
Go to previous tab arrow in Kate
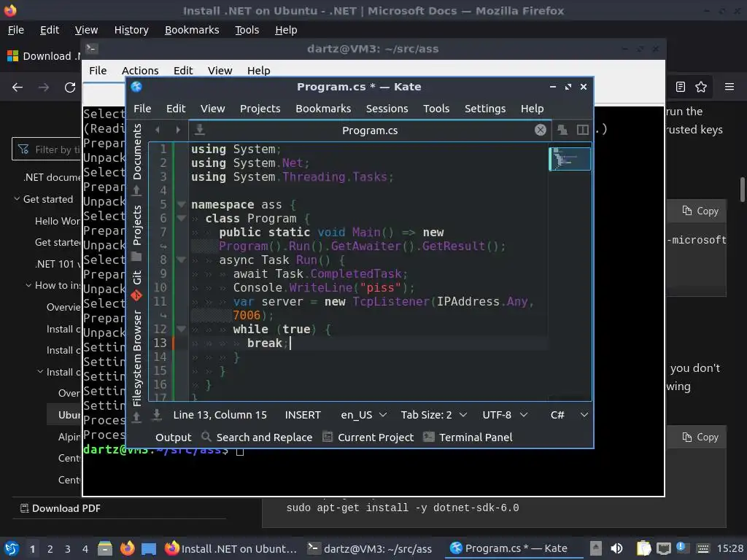158,130
